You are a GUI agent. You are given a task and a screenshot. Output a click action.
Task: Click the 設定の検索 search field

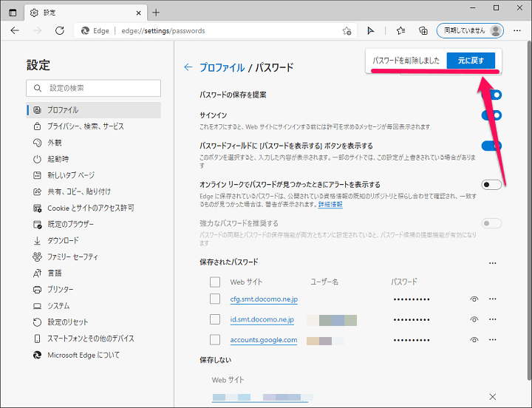pos(93,88)
